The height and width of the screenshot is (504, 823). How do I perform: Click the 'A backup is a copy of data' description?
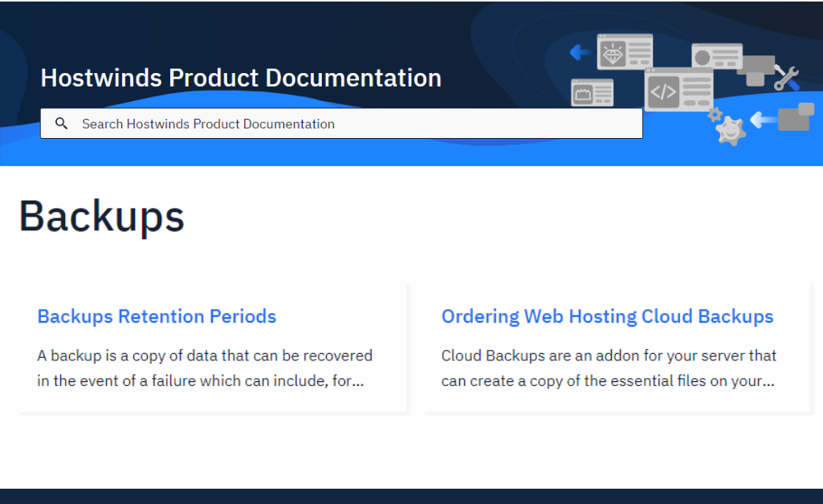pos(205,368)
